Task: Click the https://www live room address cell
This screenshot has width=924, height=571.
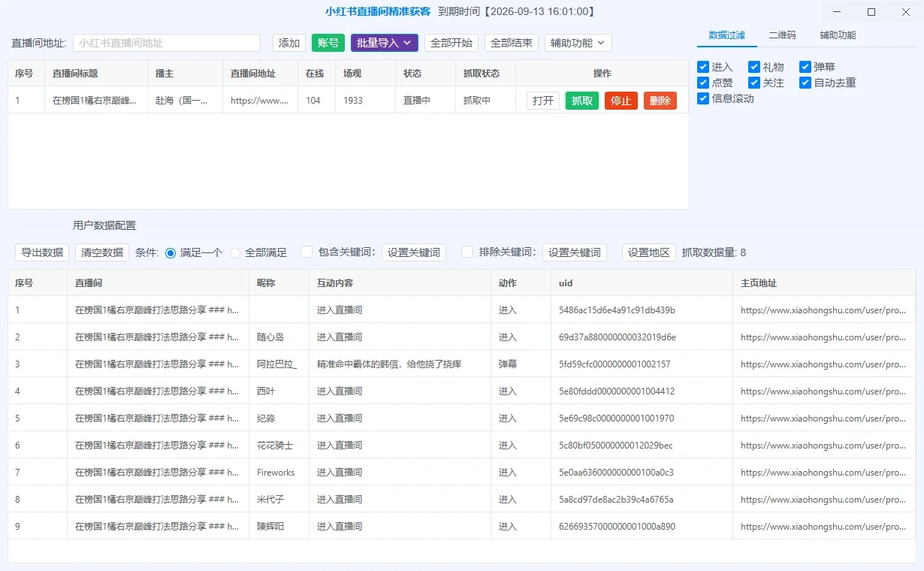Action: tap(260, 100)
